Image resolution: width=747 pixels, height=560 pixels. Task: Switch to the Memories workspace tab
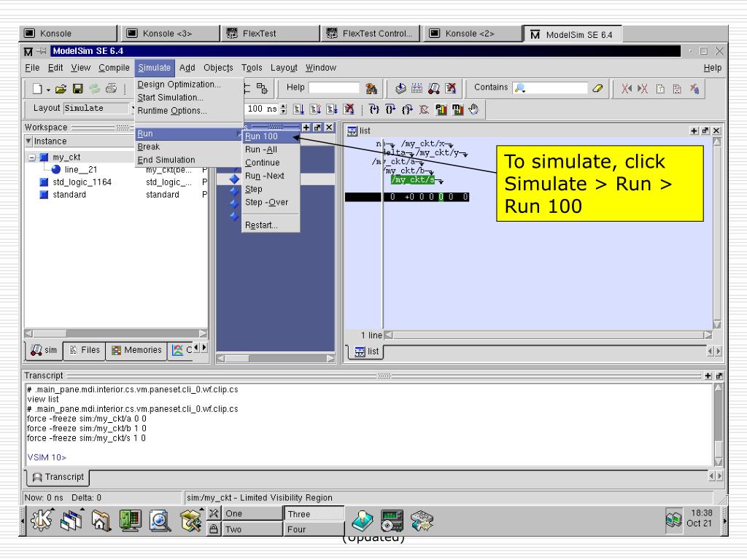(136, 350)
